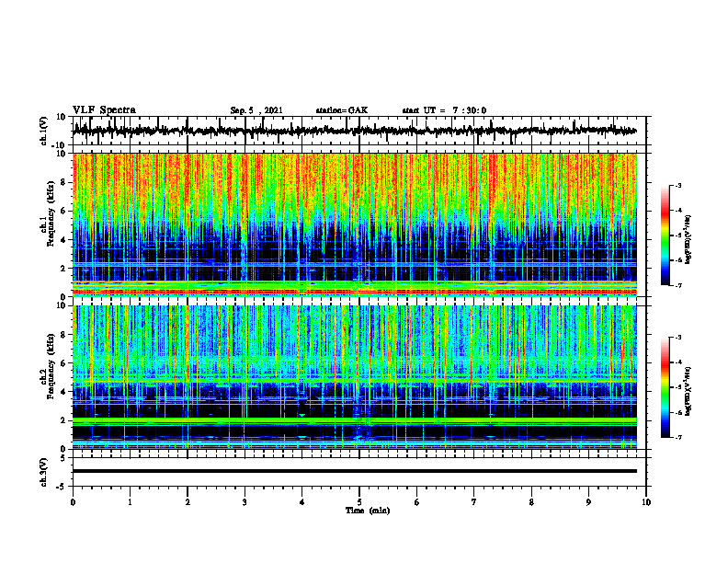728x563 pixels.
Task: Click time axis tick label "3"
Action: tap(245, 502)
